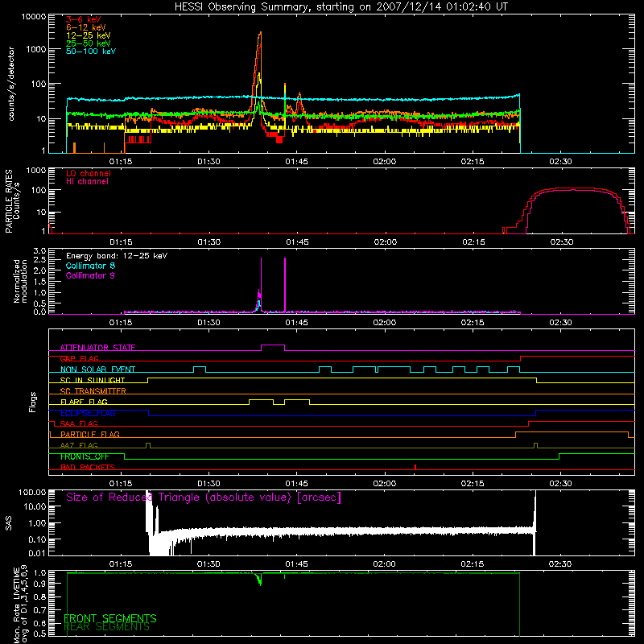Click the FLARE FLAG label
Image resolution: width=644 pixels, height=644 pixels.
tap(84, 402)
